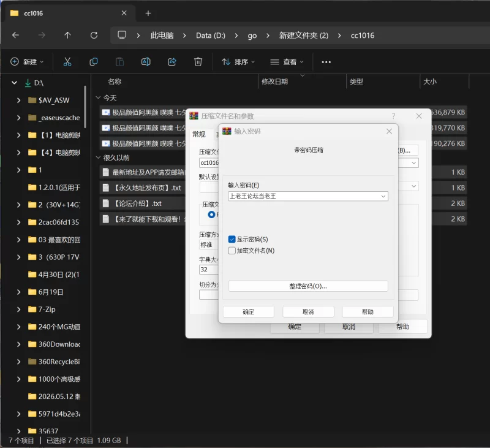Click the WinRAR icon in 输入密码 title bar
Screen dimensions: 490x448
227,131
